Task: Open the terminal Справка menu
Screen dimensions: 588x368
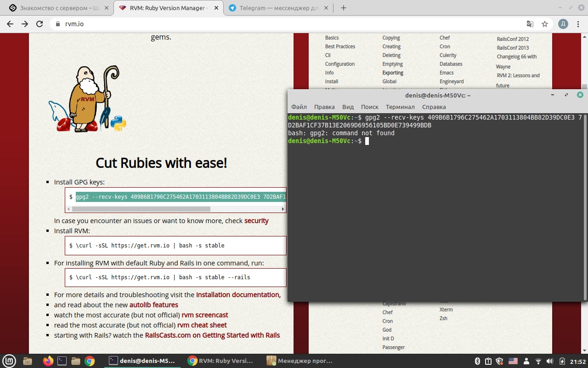Action: tap(434, 107)
